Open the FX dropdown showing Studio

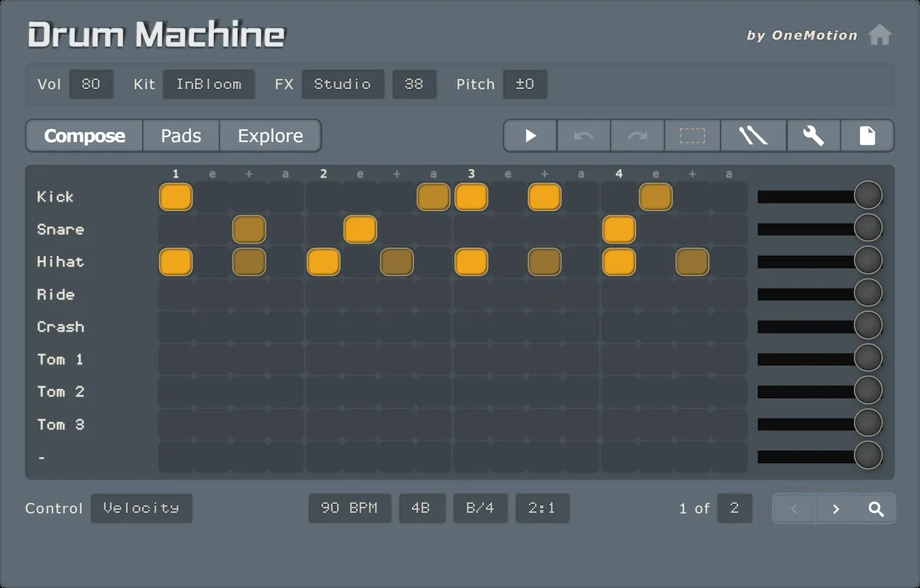342,84
